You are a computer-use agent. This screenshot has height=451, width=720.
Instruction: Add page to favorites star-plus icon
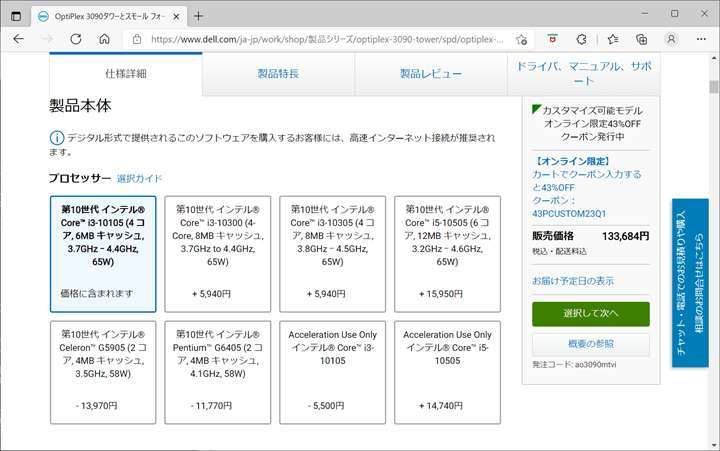tap(521, 39)
